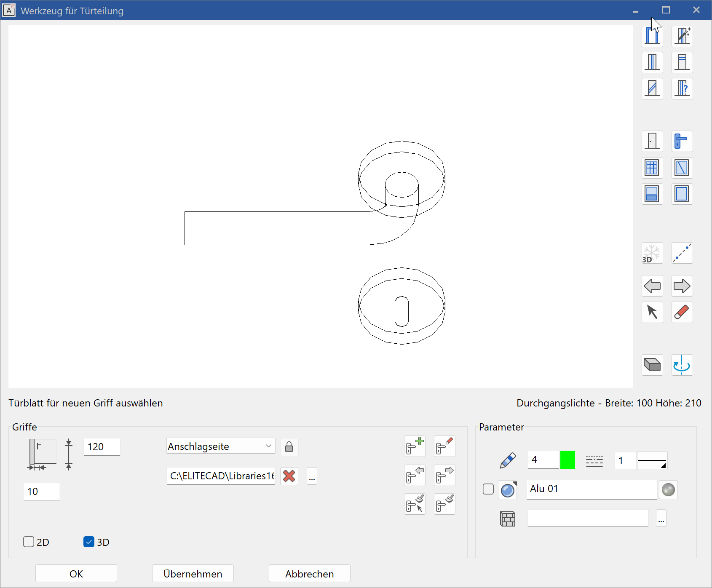
Task: Confirm with the OK button
Action: point(76,574)
